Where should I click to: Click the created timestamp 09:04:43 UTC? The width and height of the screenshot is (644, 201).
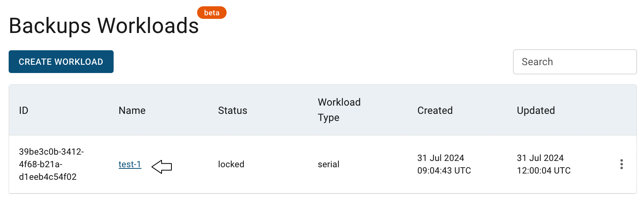pos(444,170)
